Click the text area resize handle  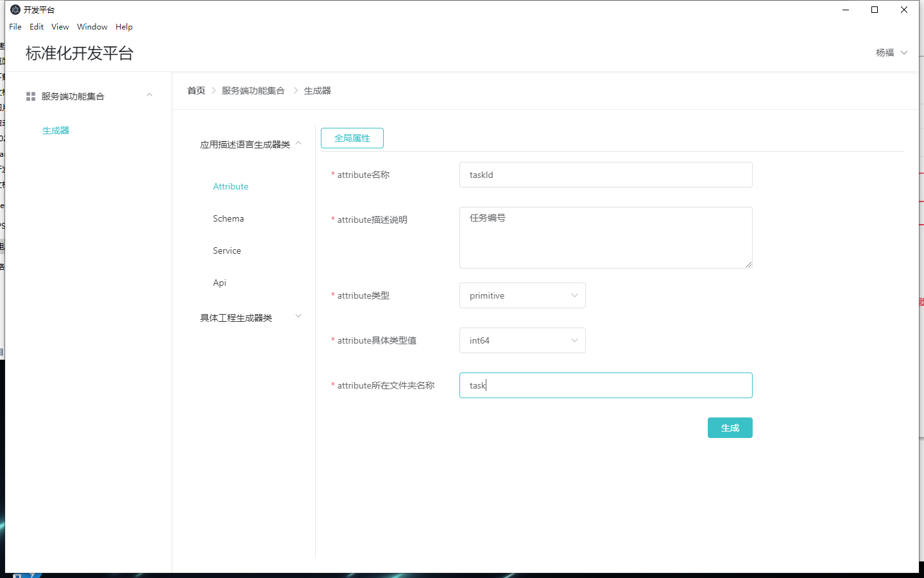748,264
